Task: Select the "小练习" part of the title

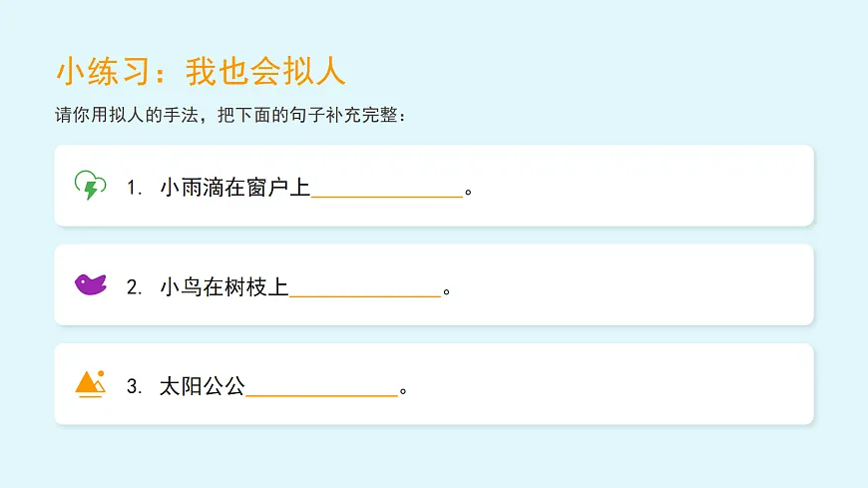Action: [105, 71]
